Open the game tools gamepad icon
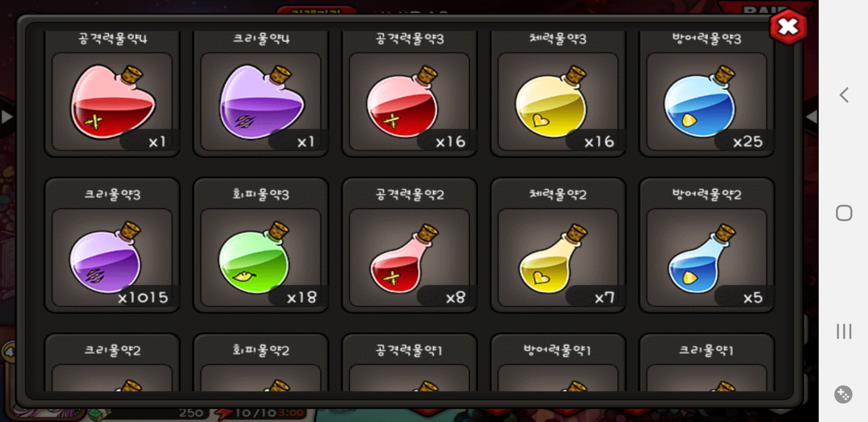The image size is (868, 422). [843, 394]
